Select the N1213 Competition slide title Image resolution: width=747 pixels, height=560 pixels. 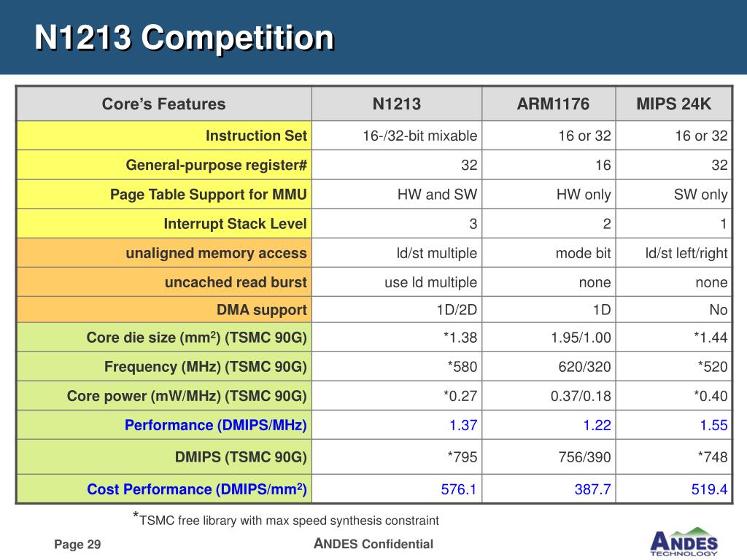click(185, 38)
